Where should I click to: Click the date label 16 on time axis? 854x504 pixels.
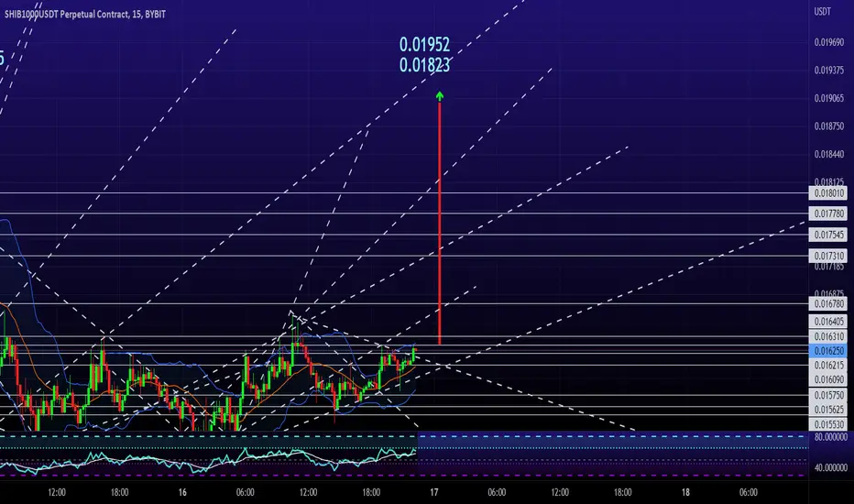point(182,493)
